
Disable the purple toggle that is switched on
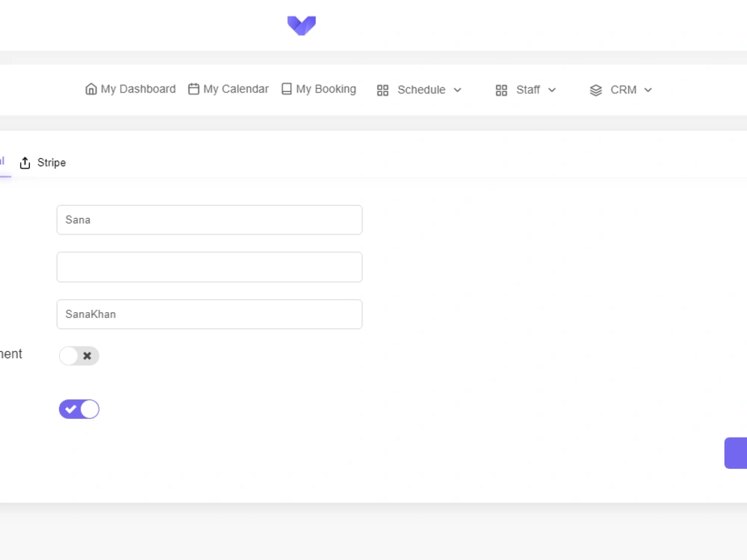click(79, 409)
